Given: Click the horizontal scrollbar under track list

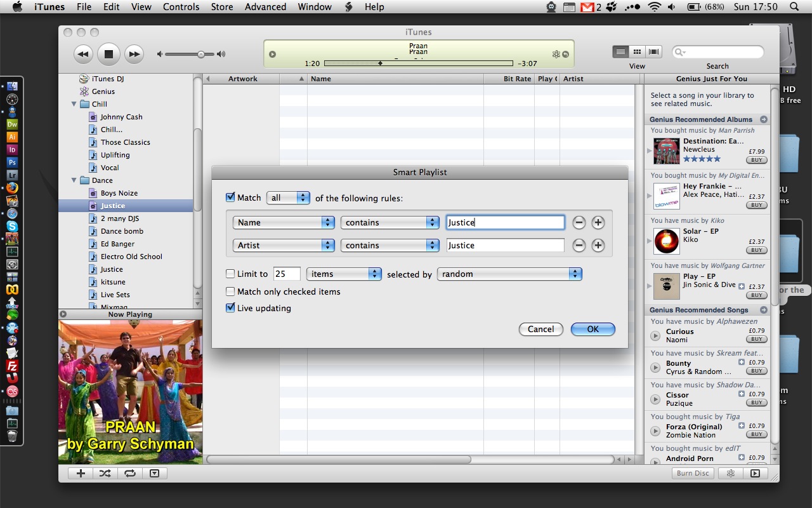Looking at the screenshot, I should (339, 459).
